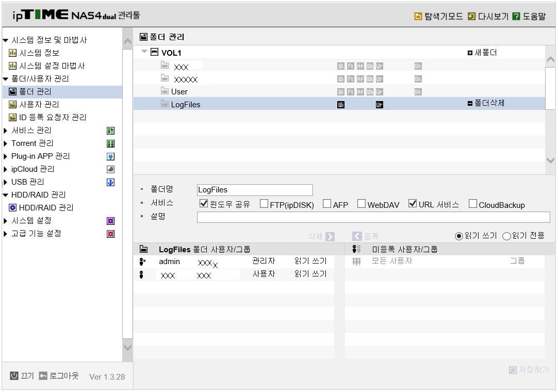Select the 읽기 쓰기 radio button
Screen dimensions: 558x392
pyautogui.click(x=458, y=236)
